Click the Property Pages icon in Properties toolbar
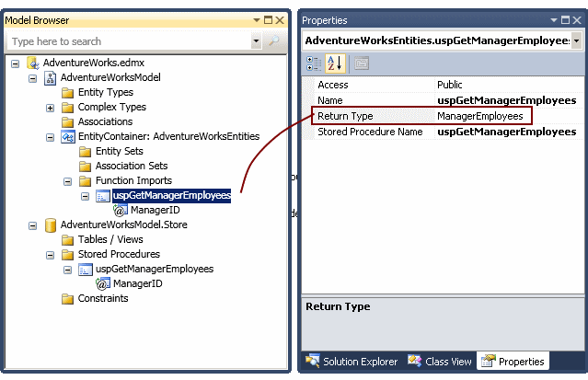 pyautogui.click(x=361, y=63)
